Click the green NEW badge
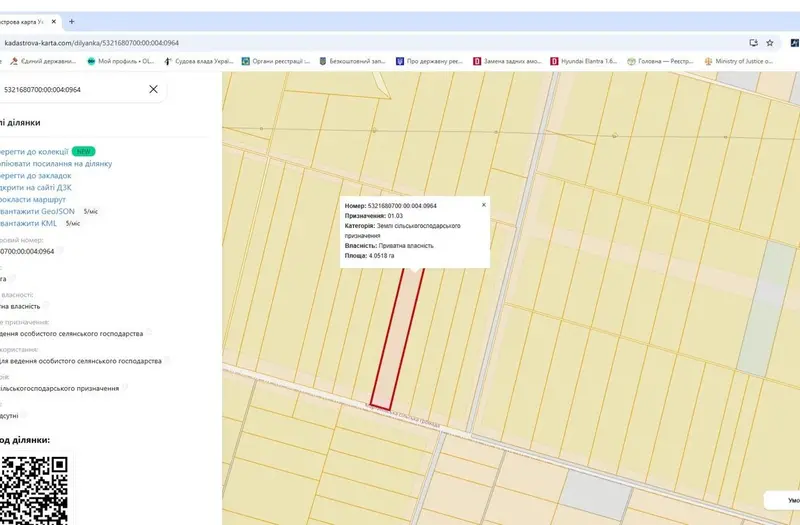 [84, 152]
